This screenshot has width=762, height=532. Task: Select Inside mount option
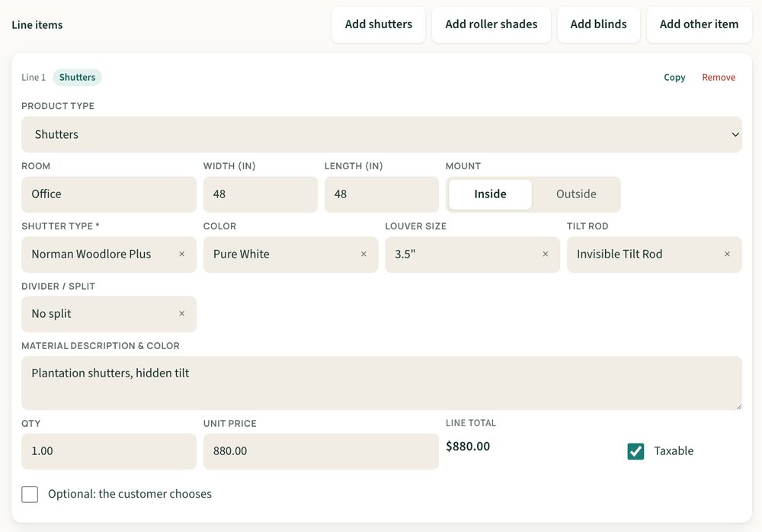point(490,194)
